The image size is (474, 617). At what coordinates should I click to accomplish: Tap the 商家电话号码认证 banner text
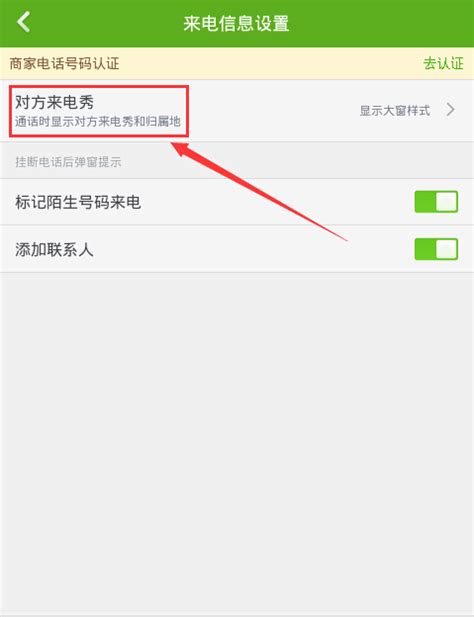[64, 63]
